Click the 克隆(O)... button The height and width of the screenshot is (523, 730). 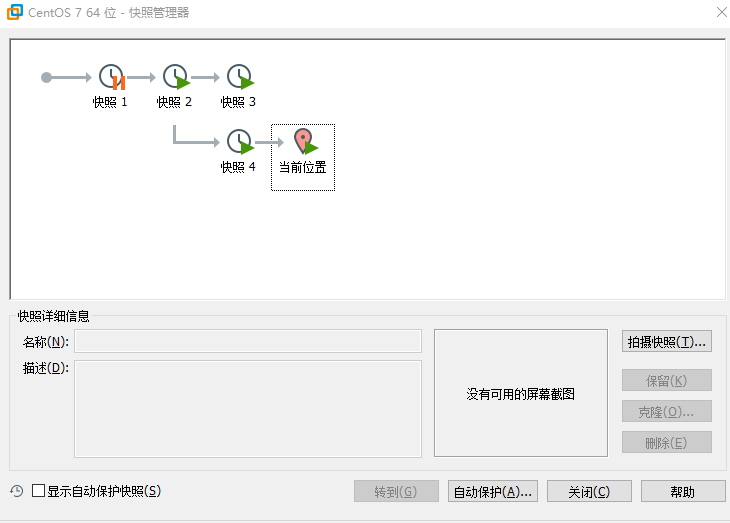point(667,412)
